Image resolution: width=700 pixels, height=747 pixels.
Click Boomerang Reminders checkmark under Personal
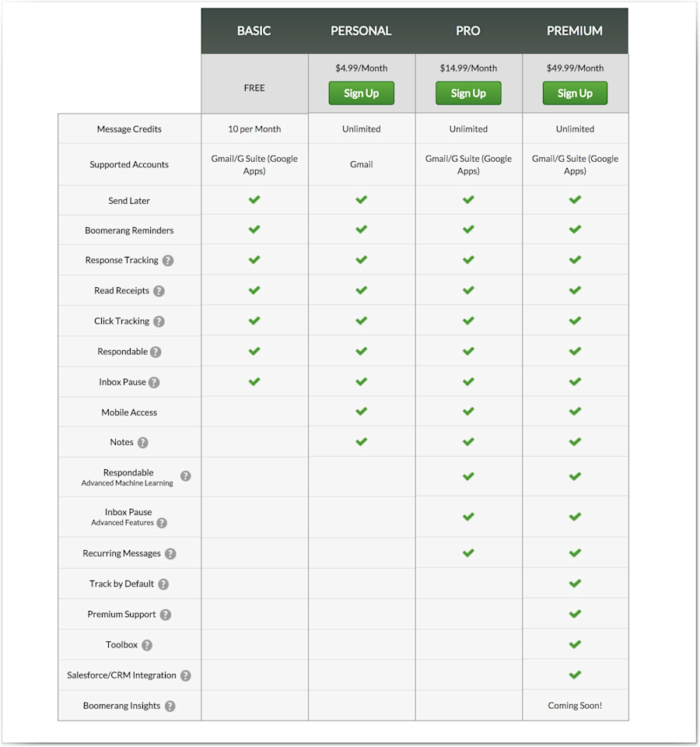coord(361,230)
